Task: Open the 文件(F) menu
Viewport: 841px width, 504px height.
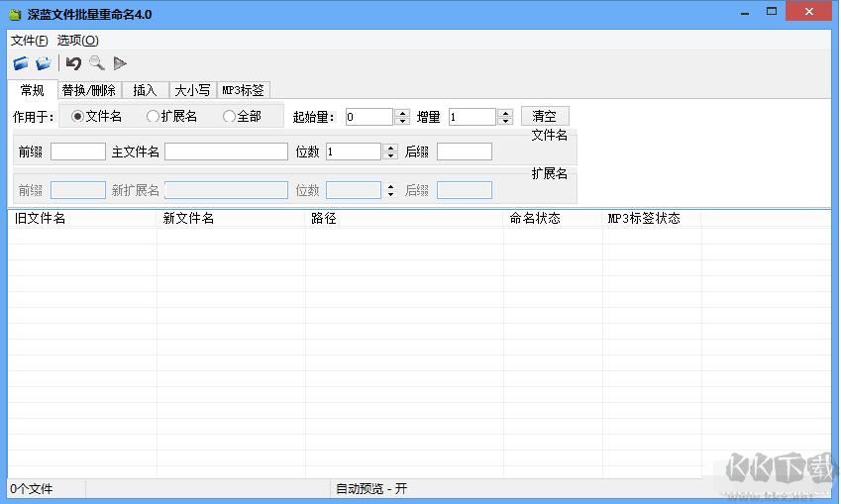Action: [29, 41]
